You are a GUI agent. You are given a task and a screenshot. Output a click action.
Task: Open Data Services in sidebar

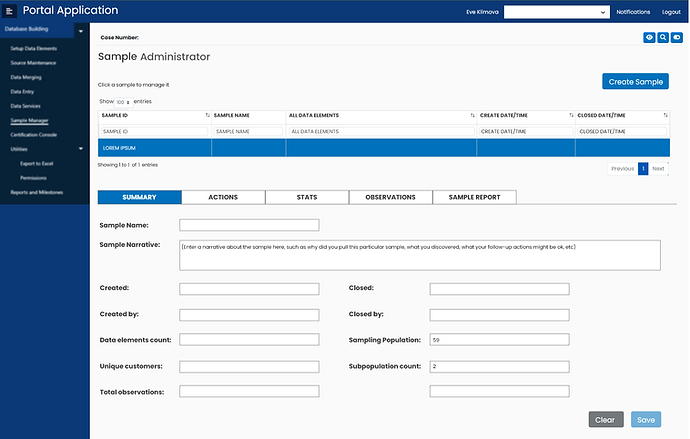click(x=26, y=106)
